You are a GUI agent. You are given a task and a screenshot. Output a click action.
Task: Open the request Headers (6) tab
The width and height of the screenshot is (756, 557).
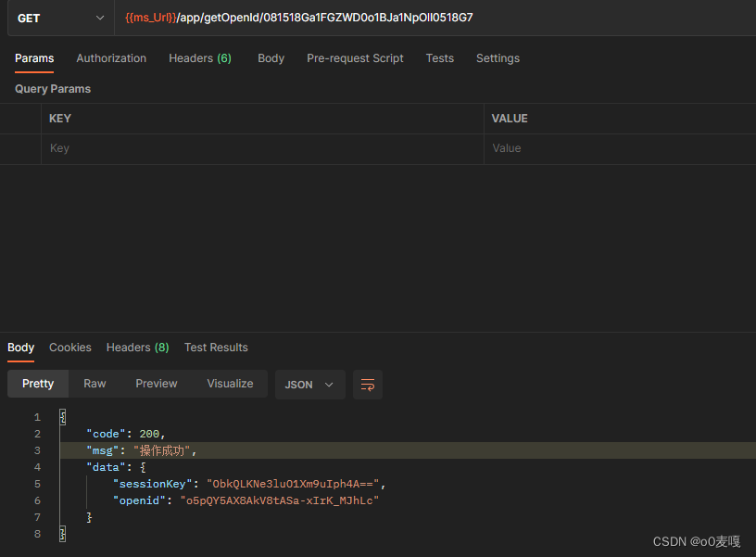[x=200, y=58]
